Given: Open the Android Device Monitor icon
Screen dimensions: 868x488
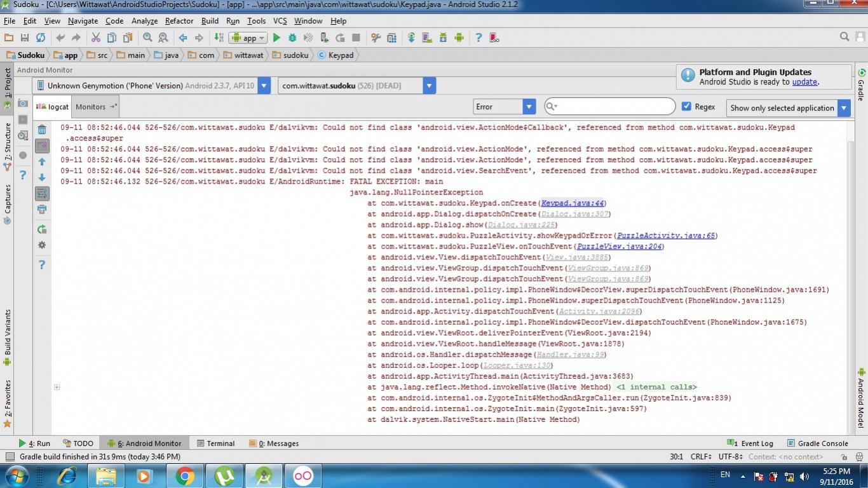Looking at the screenshot, I should pyautogui.click(x=459, y=38).
